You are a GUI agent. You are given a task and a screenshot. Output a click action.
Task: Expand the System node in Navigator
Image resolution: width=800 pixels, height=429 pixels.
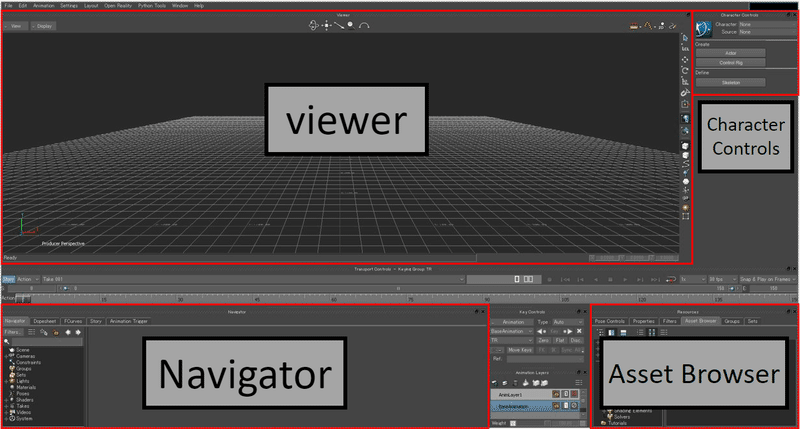tap(6, 418)
